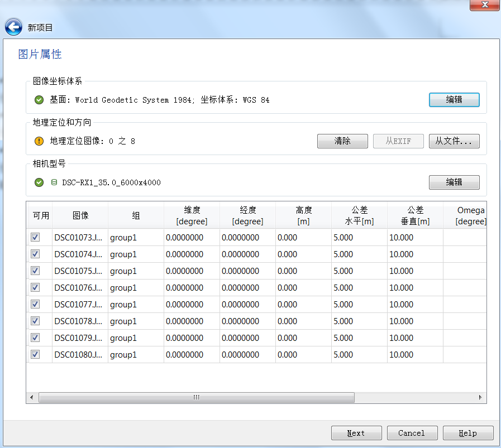Click the scrollbar right arrow
Viewport: 501px width, 448px height.
click(x=480, y=397)
